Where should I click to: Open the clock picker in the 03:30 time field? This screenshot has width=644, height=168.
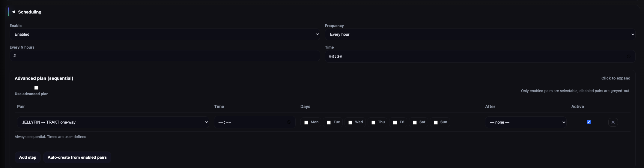[628, 56]
